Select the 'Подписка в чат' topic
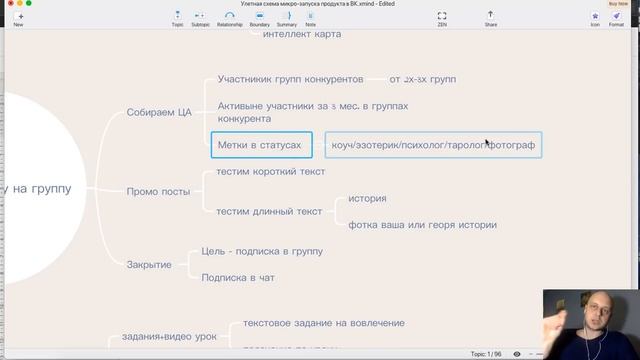Image resolution: width=640 pixels, height=360 pixels. 238,278
